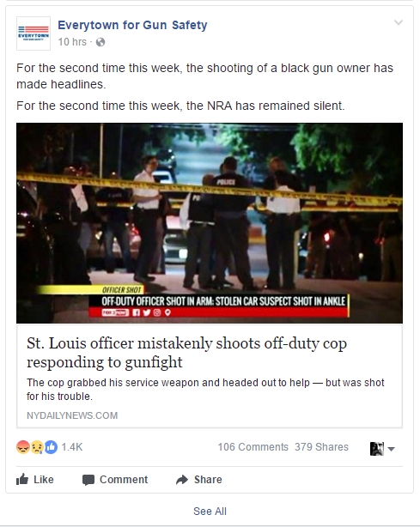Click the public globe privacy icon
The height and width of the screenshot is (527, 420).
pos(100,42)
